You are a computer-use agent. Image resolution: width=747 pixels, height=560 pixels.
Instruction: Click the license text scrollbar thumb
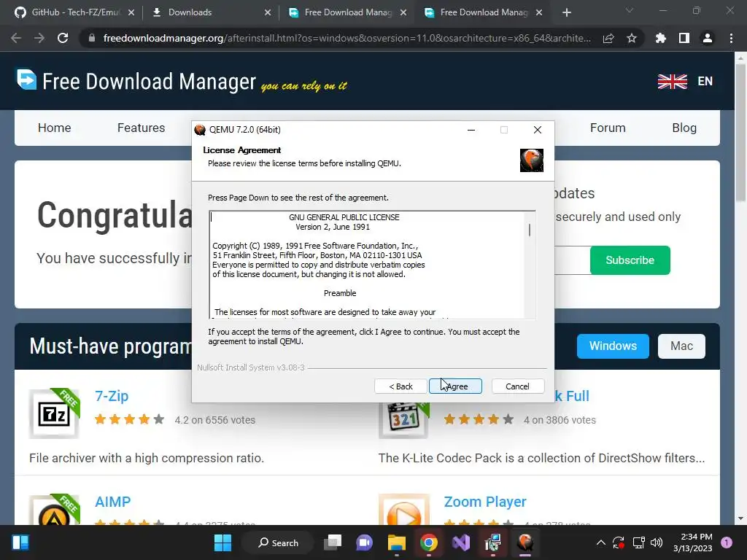point(530,230)
